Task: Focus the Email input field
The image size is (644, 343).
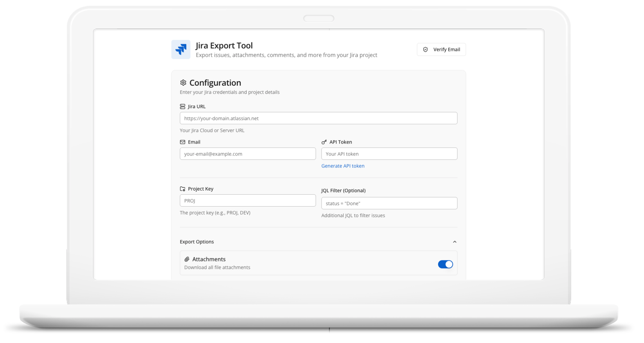Action: [247, 153]
